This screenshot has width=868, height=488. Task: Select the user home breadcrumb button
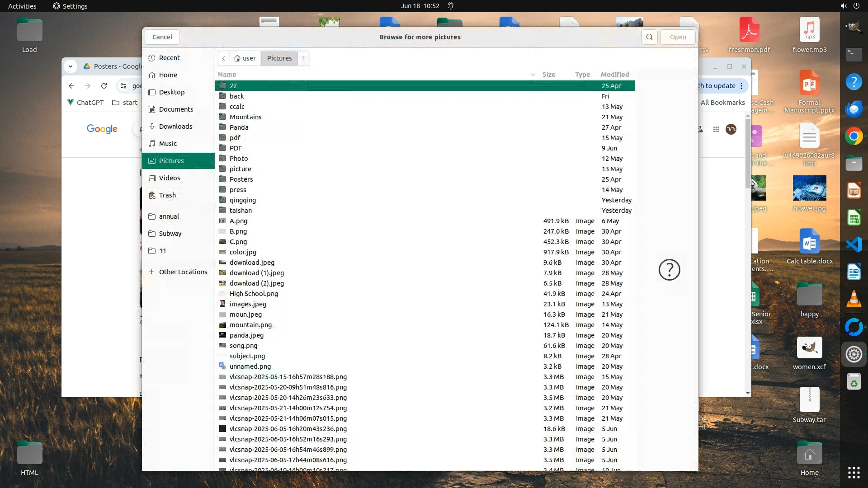pos(245,58)
